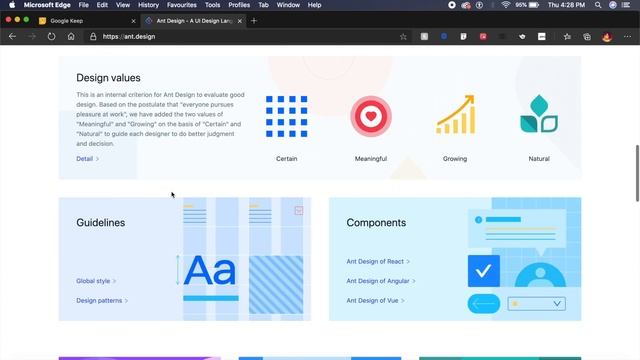Open the browser settings ellipsis menu
Image resolution: width=640 pixels, height=360 pixels.
(x=627, y=37)
